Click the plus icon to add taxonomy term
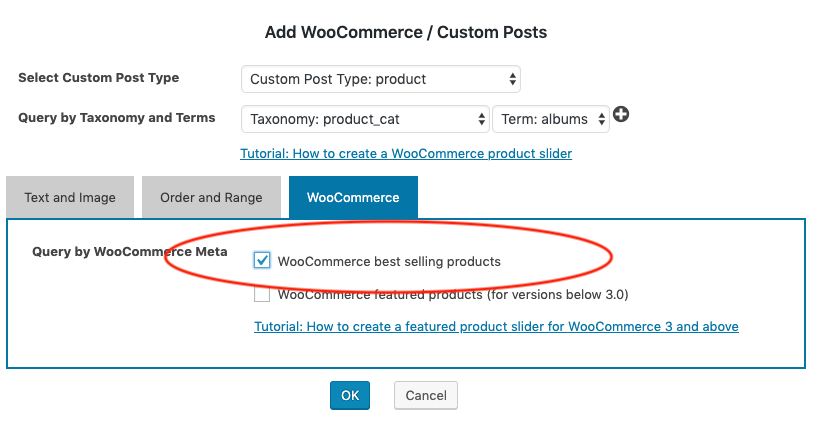 click(x=621, y=116)
